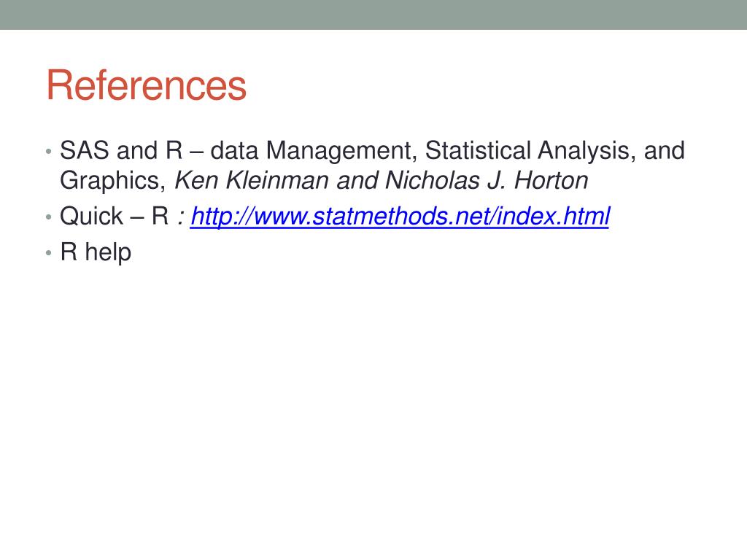Click the bullet dot before Quick – R
The width and height of the screenshot is (747, 560).
tap(49, 217)
